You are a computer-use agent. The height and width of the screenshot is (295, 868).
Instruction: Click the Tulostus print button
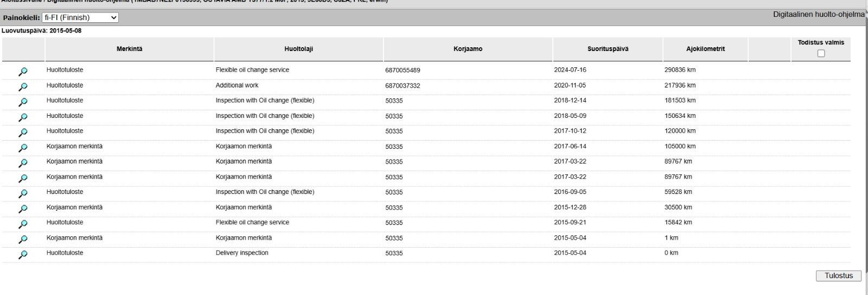click(839, 276)
